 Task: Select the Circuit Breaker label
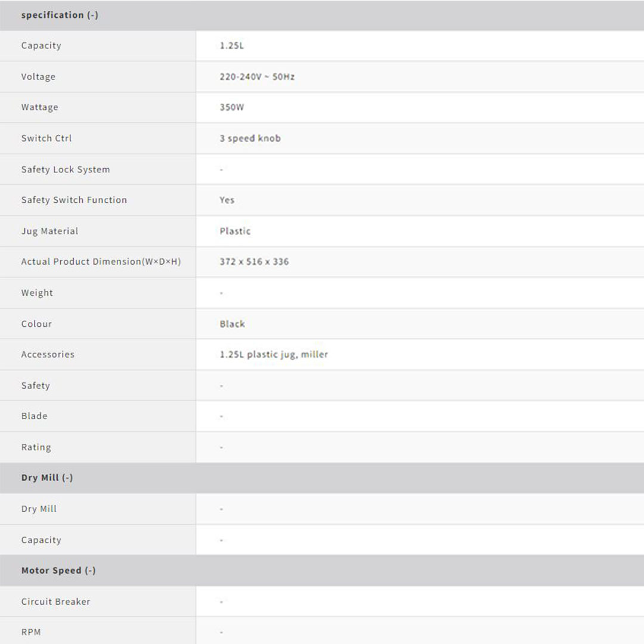(x=55, y=602)
